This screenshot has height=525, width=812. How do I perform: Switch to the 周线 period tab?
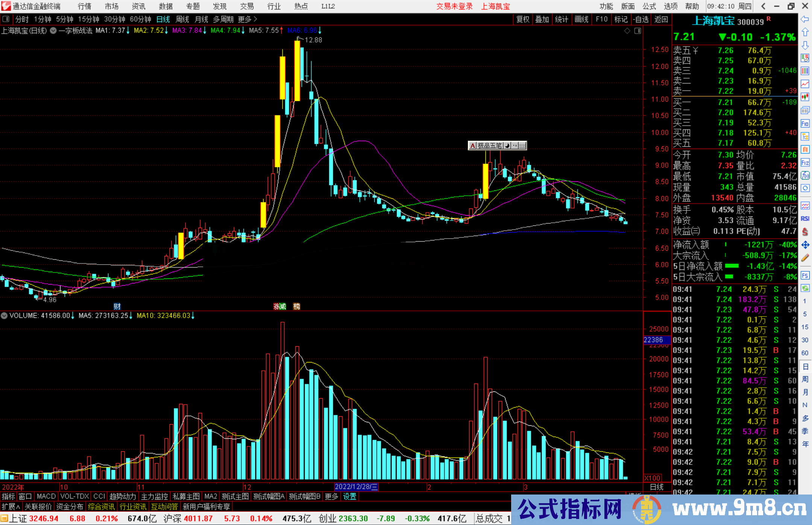(x=182, y=19)
